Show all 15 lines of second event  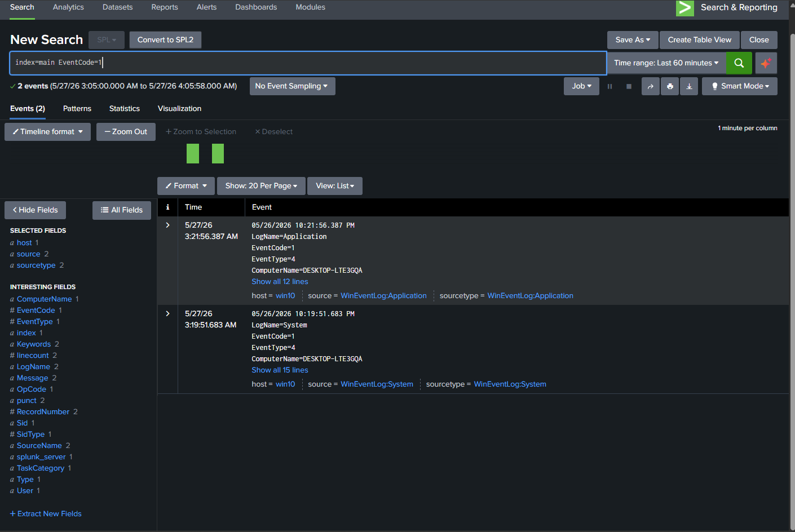tap(280, 370)
